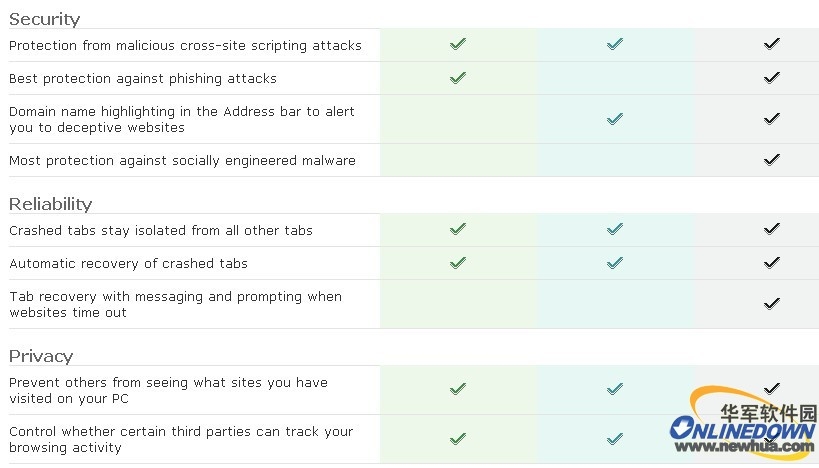Screen dimensions: 819x468
Task: Click teal checkmark in cross-site scripting row
Action: pos(615,44)
